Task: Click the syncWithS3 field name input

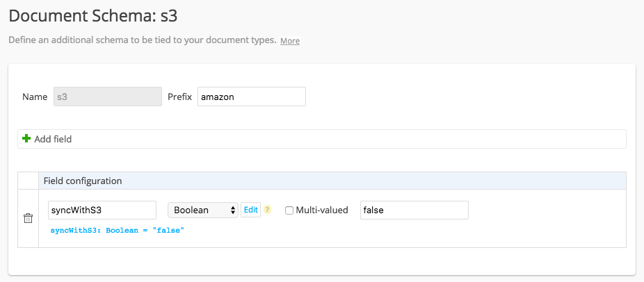Action: [102, 210]
